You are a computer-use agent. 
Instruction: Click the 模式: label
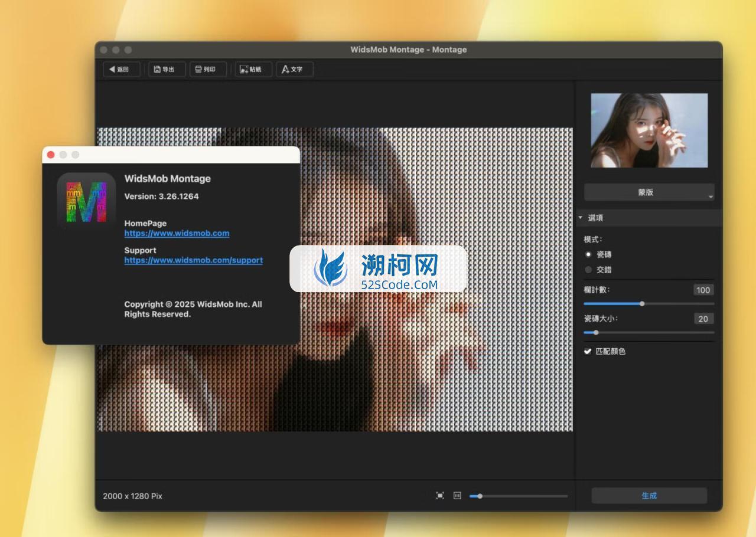click(593, 240)
